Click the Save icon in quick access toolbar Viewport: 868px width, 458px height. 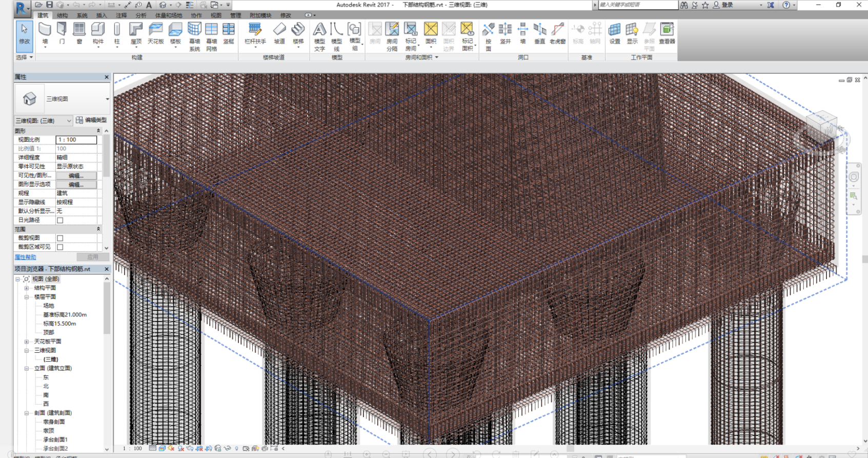coord(50,5)
